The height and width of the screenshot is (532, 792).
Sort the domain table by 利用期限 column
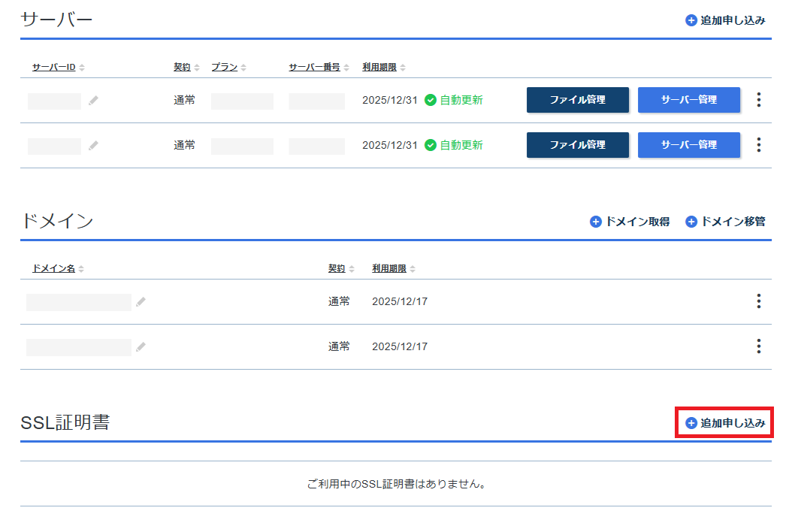[x=394, y=269]
